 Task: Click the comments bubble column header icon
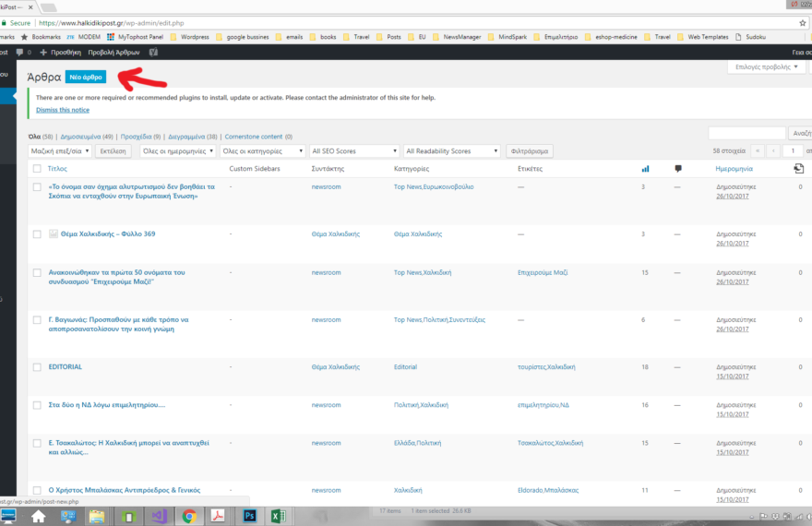coord(678,169)
